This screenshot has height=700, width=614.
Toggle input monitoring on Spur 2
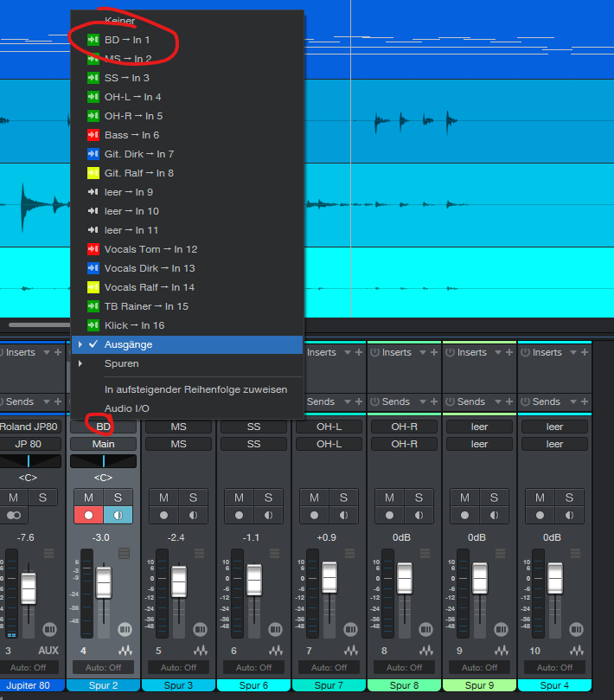(118, 515)
